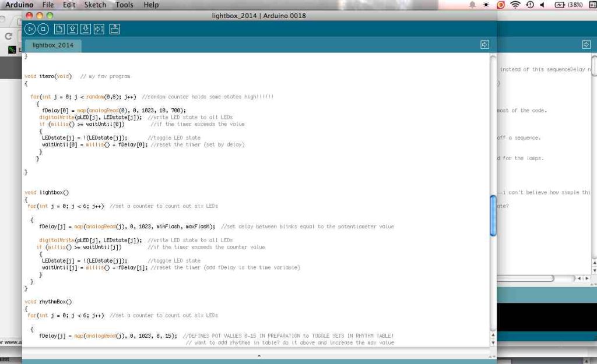This screenshot has height=364, width=597.
Task: Click the "void rhythmBox()" function declaration
Action: point(48,302)
